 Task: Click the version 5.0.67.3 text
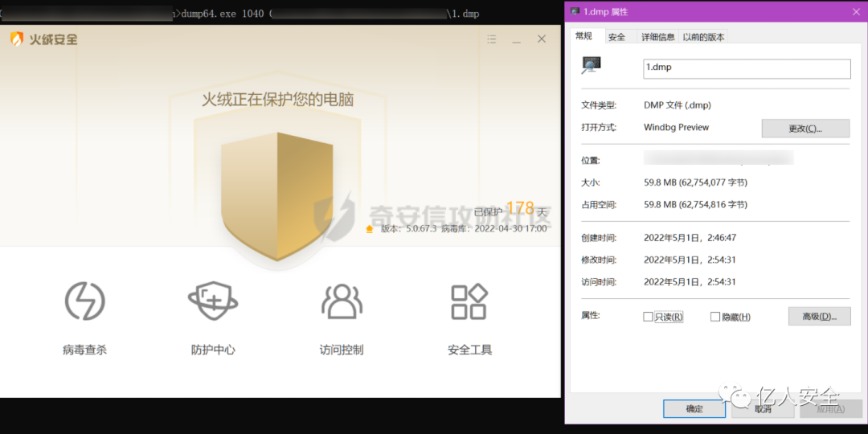click(x=408, y=228)
